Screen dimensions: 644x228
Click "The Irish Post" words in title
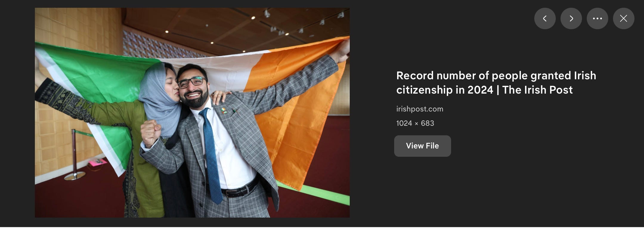[537, 90]
